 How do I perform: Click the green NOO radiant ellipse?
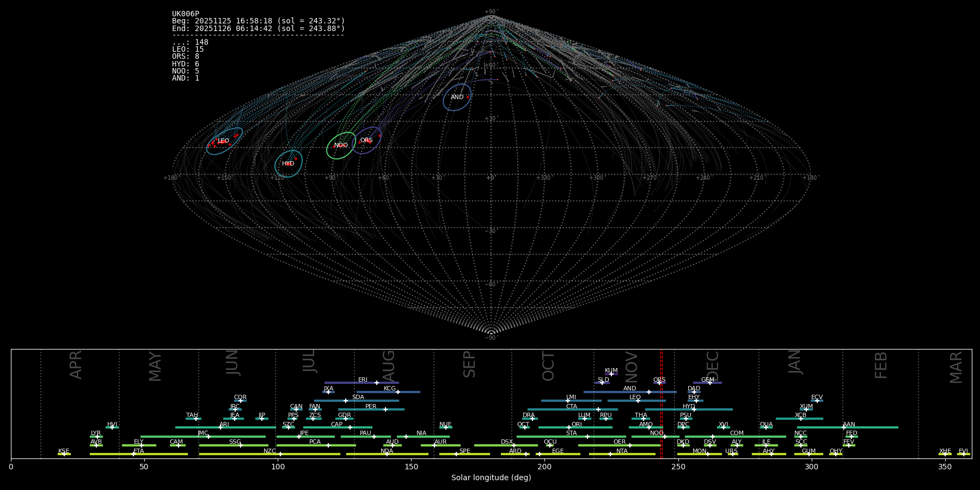point(341,145)
